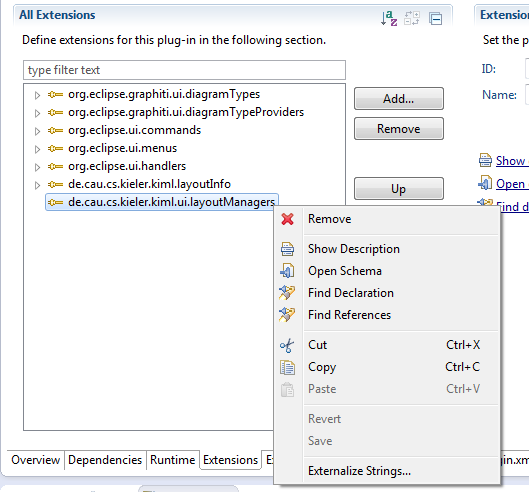Click the Find References icon in context menu
The height and width of the screenshot is (492, 529).
tap(287, 315)
